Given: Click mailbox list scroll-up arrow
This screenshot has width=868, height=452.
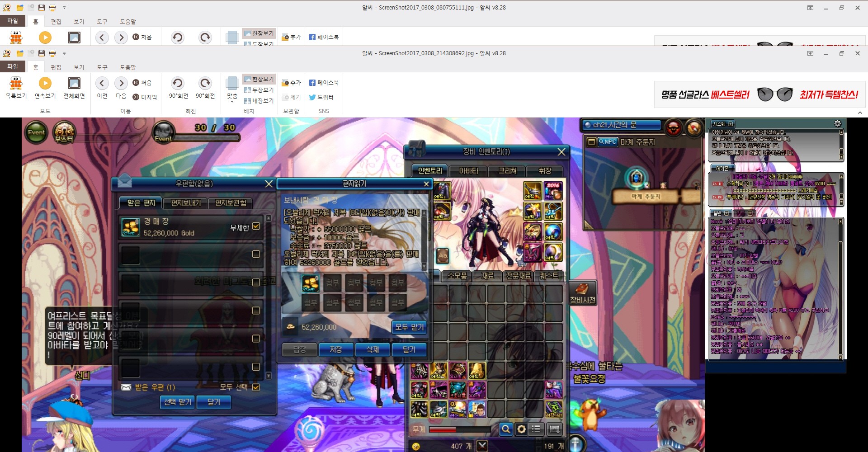Looking at the screenshot, I should (x=269, y=218).
